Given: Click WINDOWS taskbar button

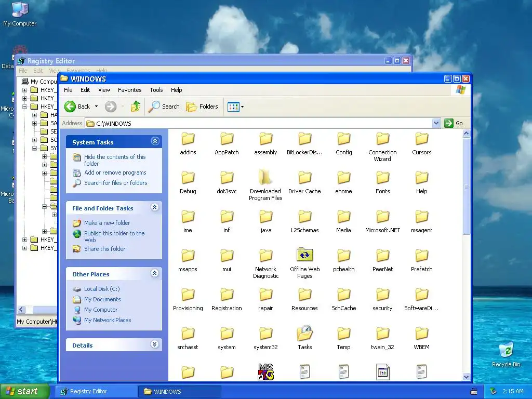Looking at the screenshot, I should pyautogui.click(x=180, y=391).
